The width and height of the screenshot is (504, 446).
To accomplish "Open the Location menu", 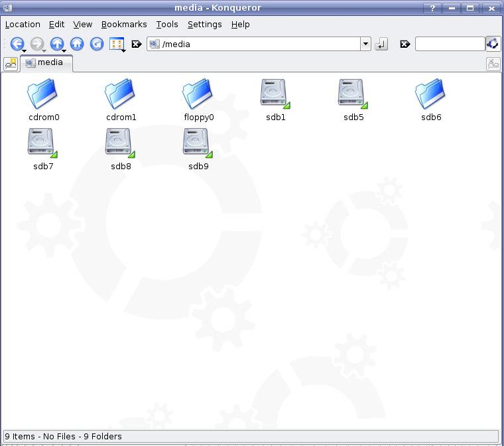I will pyautogui.click(x=23, y=25).
